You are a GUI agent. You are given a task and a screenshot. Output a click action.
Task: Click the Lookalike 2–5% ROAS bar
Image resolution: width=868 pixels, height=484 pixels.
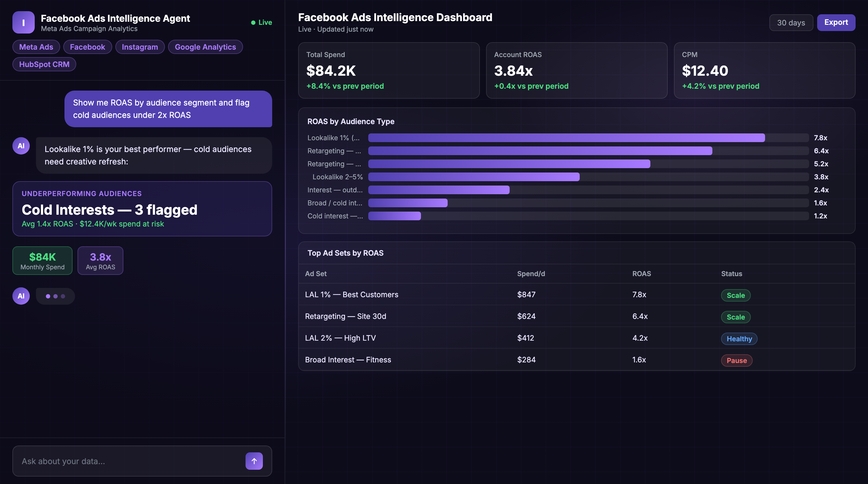(474, 177)
